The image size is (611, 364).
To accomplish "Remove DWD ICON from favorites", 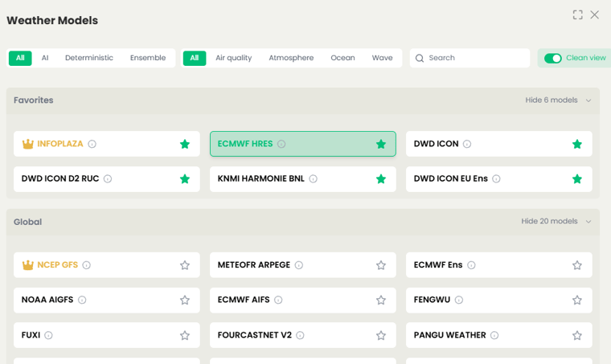I will (577, 144).
